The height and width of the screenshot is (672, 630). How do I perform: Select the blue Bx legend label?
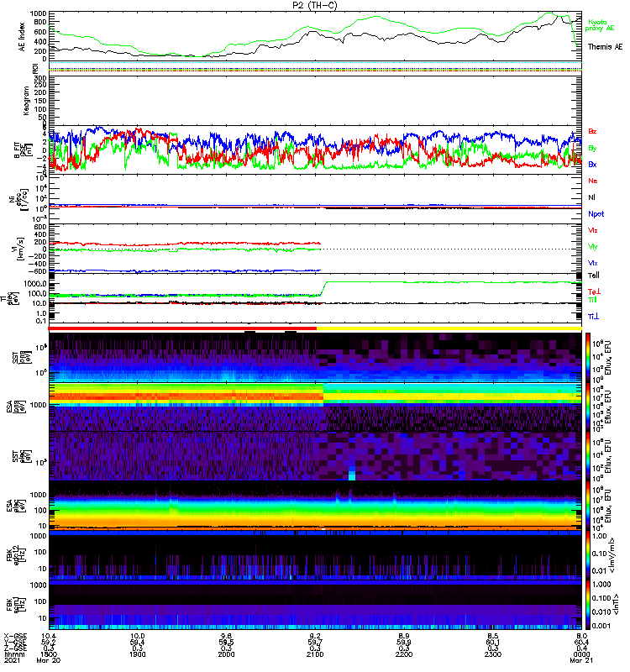(x=592, y=165)
